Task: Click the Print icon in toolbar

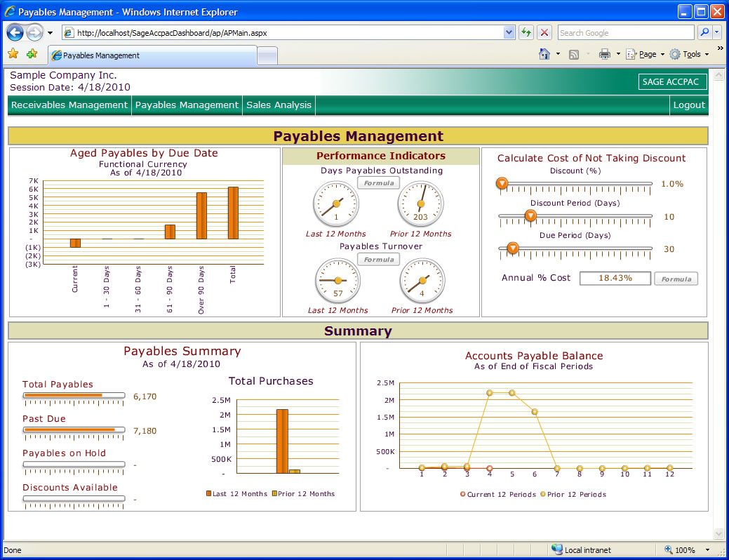Action: click(x=604, y=54)
